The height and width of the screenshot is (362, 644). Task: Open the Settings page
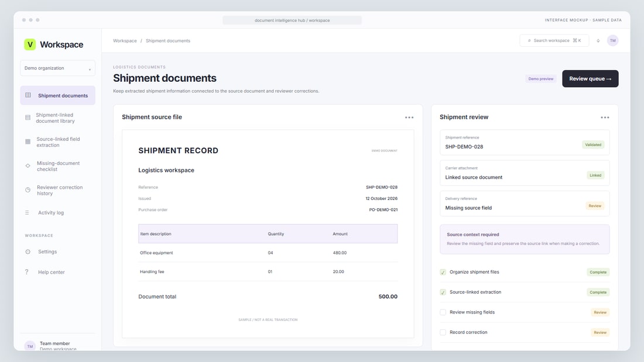click(57, 251)
